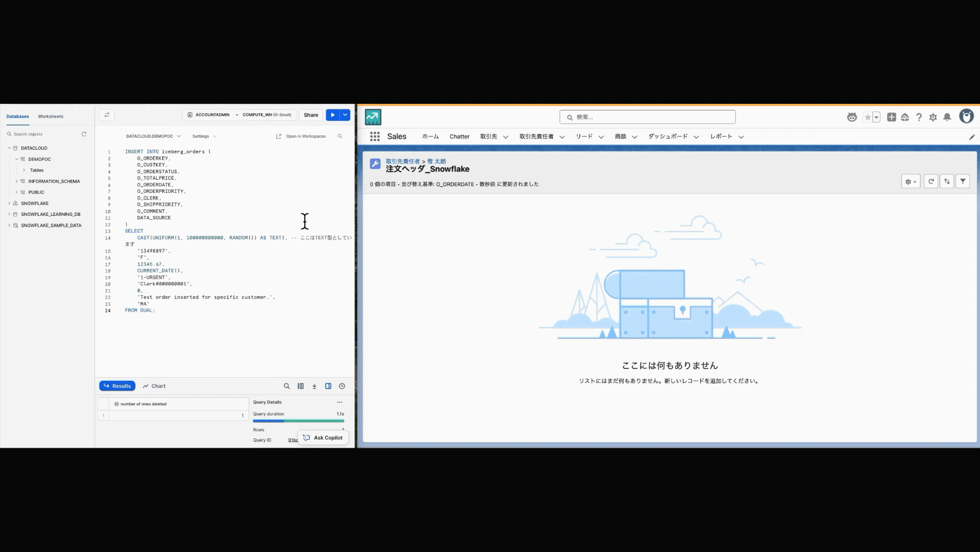This screenshot has width=980, height=552.
Task: Open the sort icon for the list
Action: click(x=947, y=181)
